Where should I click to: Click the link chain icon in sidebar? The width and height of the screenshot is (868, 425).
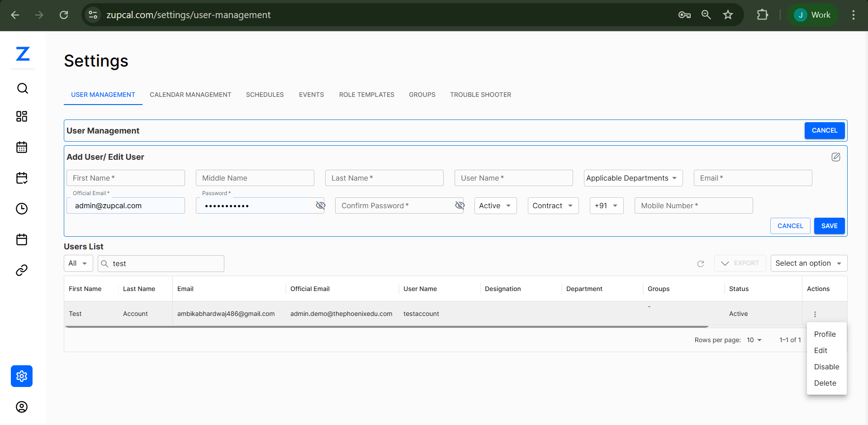pyautogui.click(x=22, y=270)
